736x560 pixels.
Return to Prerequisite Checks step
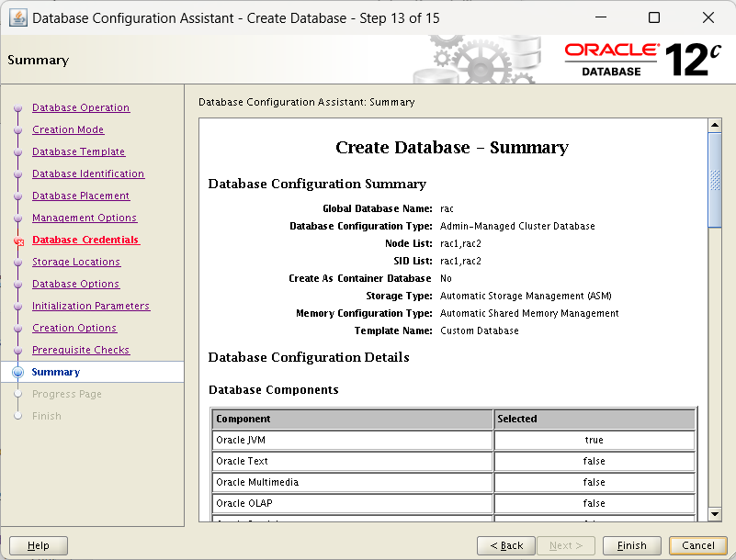click(81, 350)
